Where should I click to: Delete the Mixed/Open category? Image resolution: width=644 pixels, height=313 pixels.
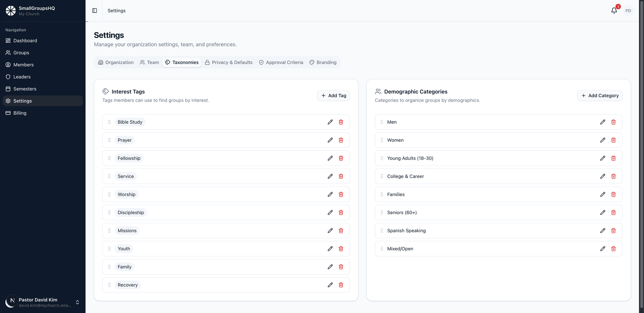[x=614, y=249]
